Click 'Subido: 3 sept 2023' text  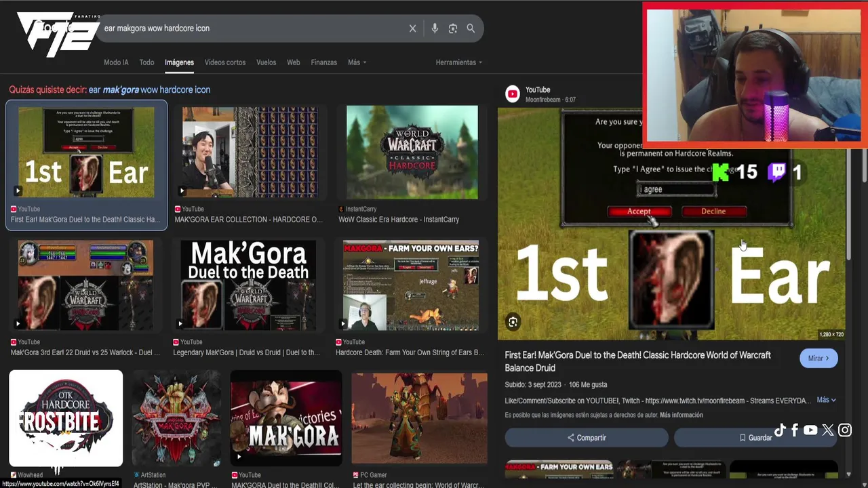pos(533,385)
